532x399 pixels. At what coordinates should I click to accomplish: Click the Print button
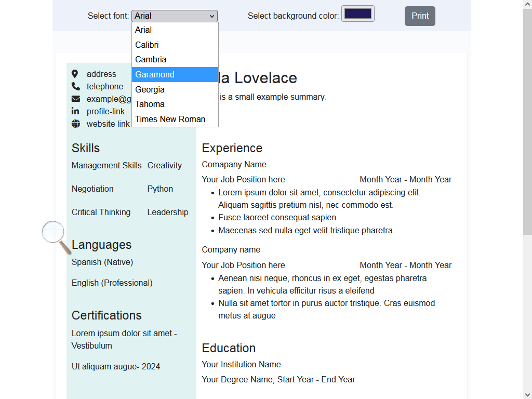(x=420, y=16)
